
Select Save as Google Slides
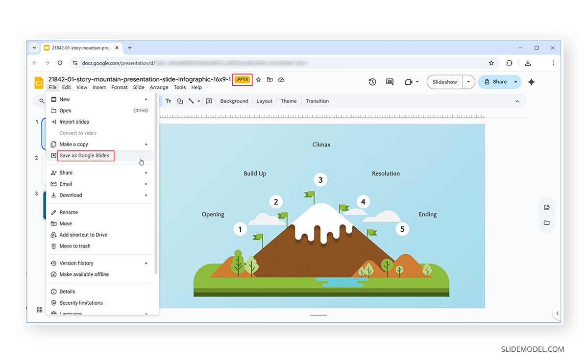click(84, 156)
